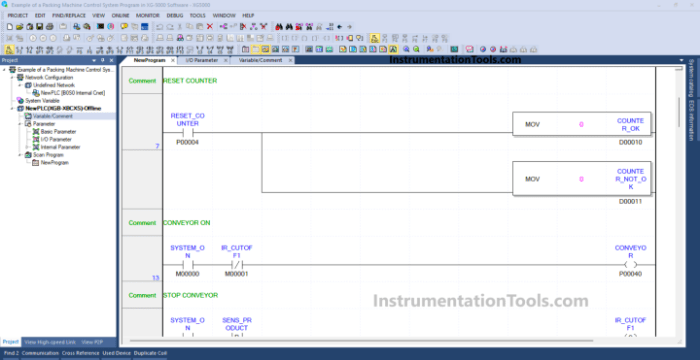Open the document tab list dropdown arrow
Screen dimensions: 700x360
point(681,60)
